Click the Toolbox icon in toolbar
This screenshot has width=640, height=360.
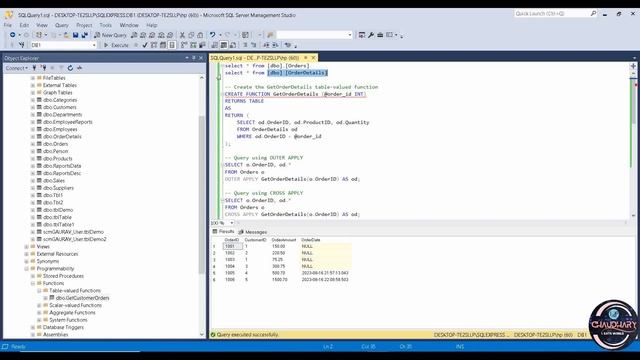pos(380,35)
